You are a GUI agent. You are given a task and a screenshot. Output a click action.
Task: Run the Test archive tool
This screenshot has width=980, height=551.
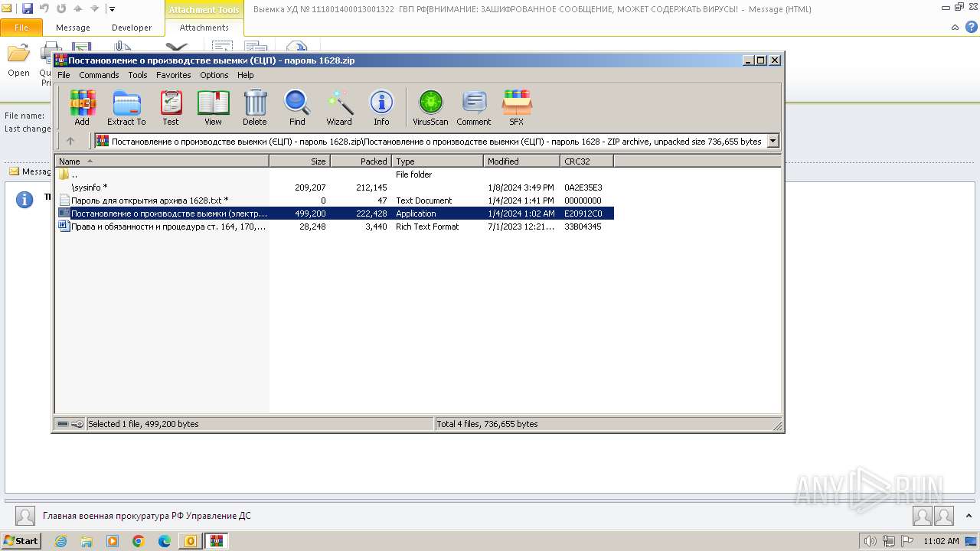(171, 107)
